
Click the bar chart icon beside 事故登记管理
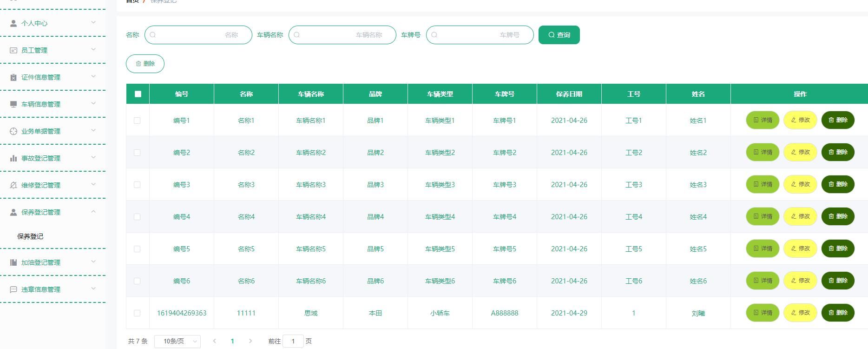[13, 158]
